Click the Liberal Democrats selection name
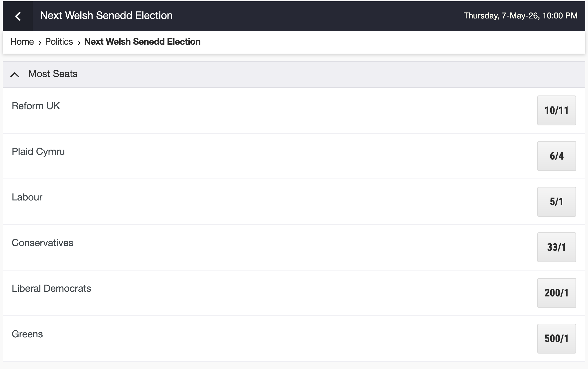Screen dimensions: 588x369 click(x=51, y=288)
